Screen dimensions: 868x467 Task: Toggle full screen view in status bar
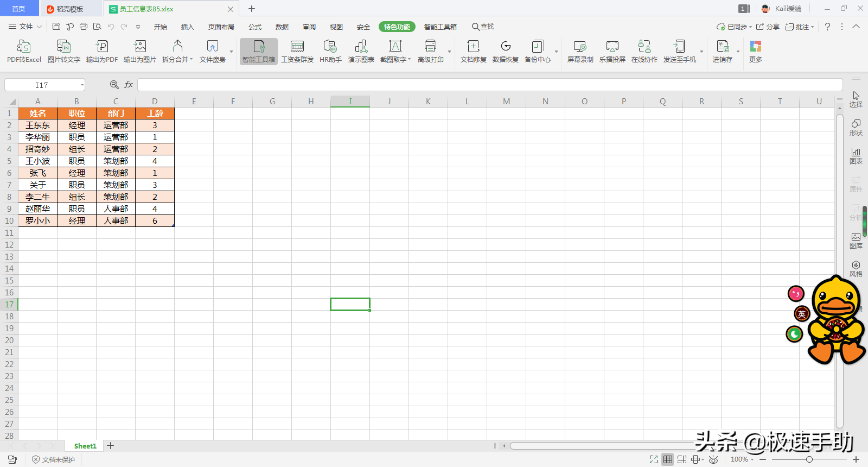click(x=654, y=459)
